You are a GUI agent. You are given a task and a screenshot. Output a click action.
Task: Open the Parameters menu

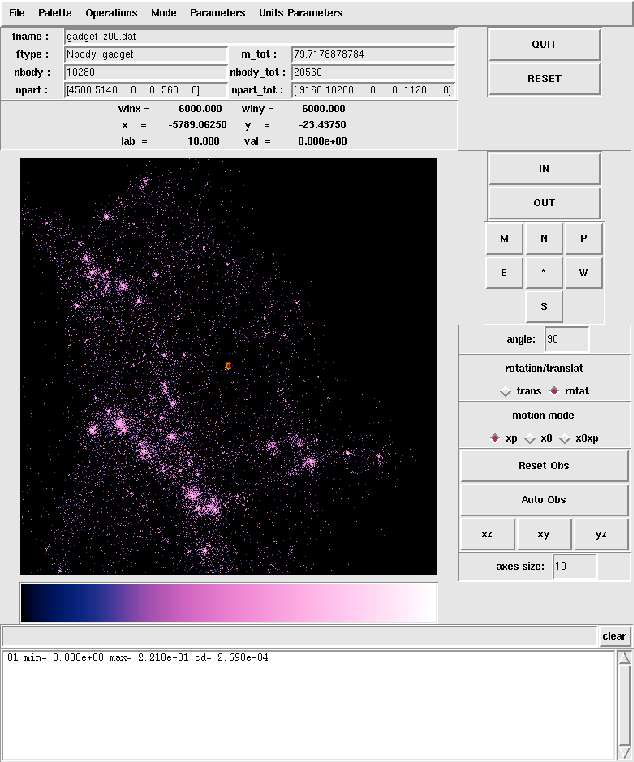(217, 13)
